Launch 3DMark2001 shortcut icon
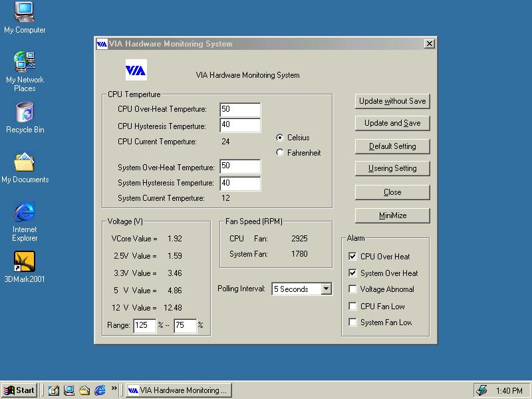Image resolution: width=532 pixels, height=399 pixels. [25, 267]
